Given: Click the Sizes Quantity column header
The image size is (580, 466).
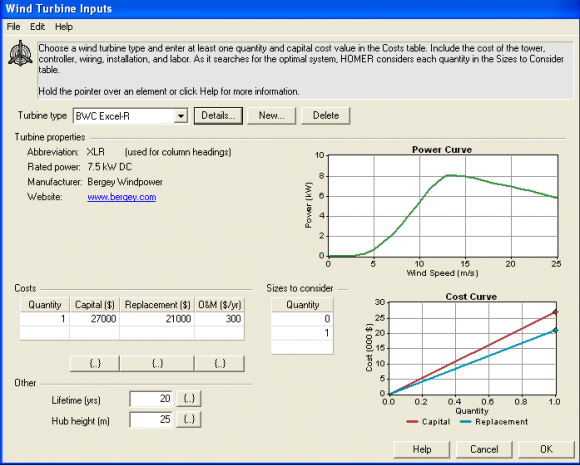Looking at the screenshot, I should coord(302,305).
